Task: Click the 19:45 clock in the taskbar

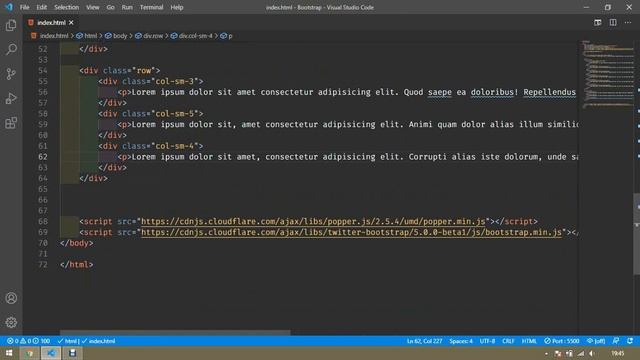Action: point(618,353)
